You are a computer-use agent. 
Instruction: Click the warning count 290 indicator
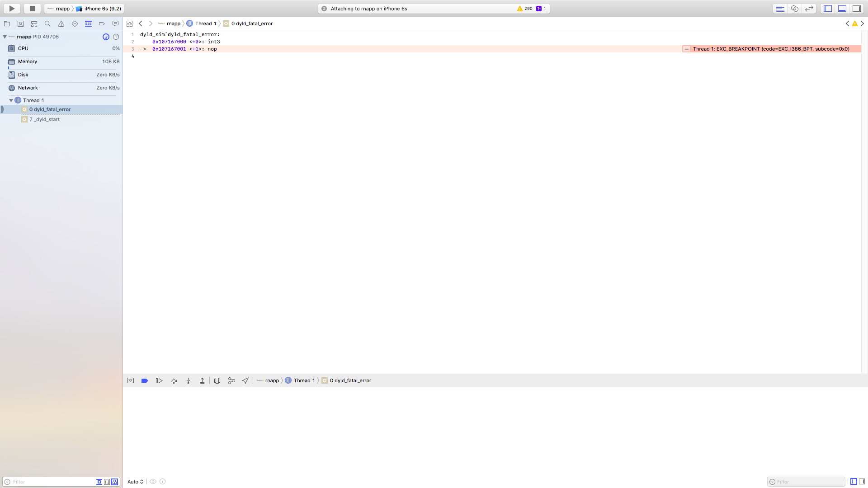click(525, 9)
